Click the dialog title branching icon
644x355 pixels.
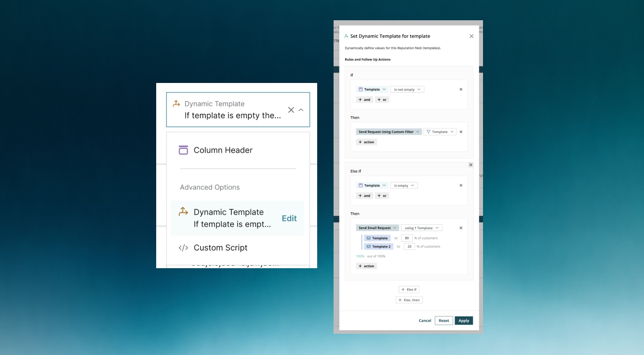[x=347, y=36]
